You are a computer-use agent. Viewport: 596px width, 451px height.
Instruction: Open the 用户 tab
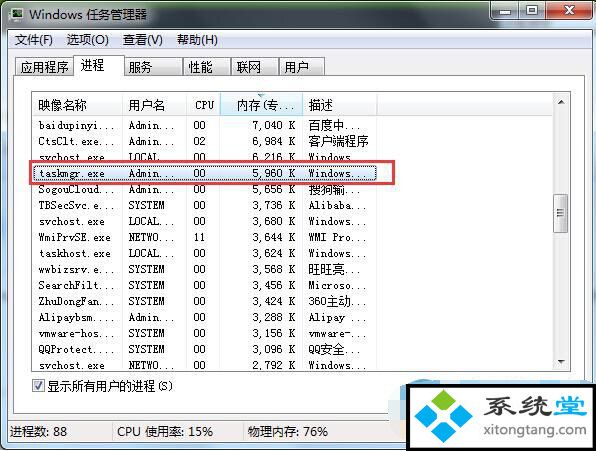pos(302,67)
